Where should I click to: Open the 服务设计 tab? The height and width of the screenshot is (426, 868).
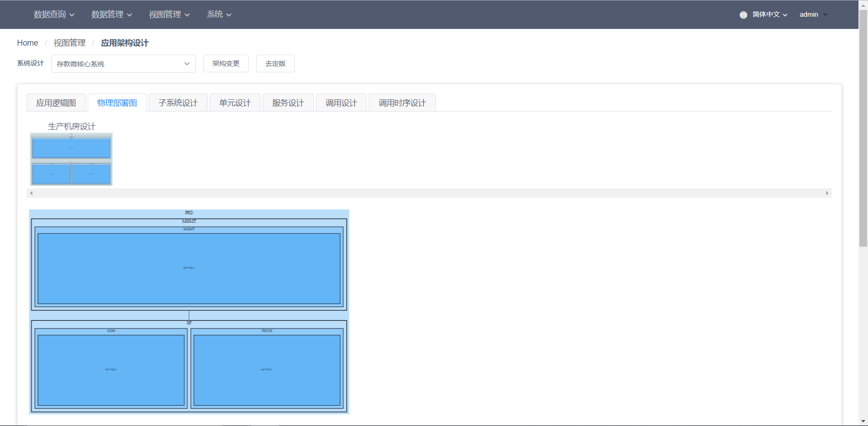click(x=288, y=103)
